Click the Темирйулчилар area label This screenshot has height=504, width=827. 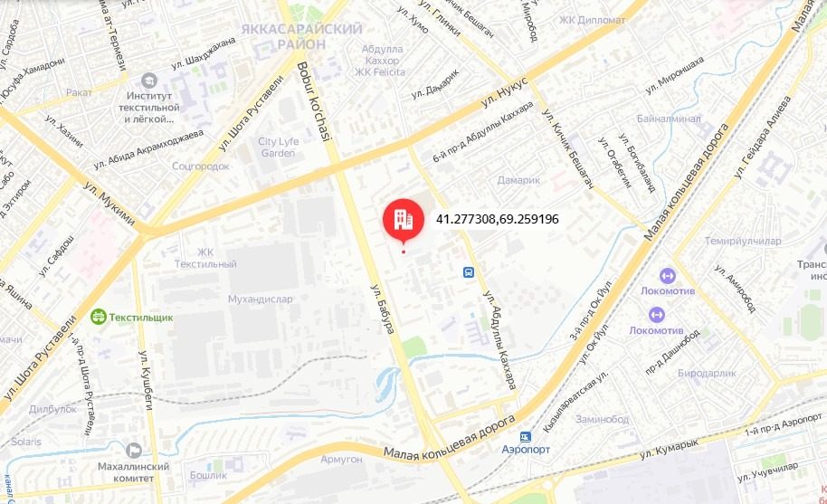tap(743, 241)
